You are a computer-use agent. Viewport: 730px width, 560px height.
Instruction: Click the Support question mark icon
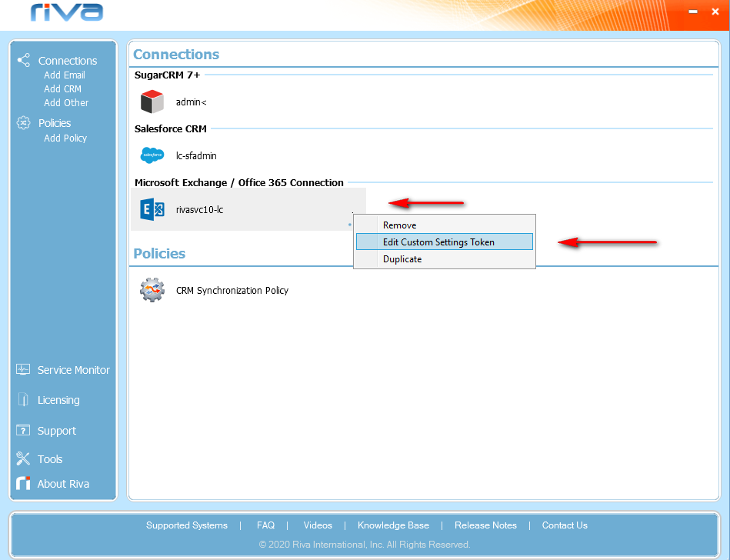[22, 430]
